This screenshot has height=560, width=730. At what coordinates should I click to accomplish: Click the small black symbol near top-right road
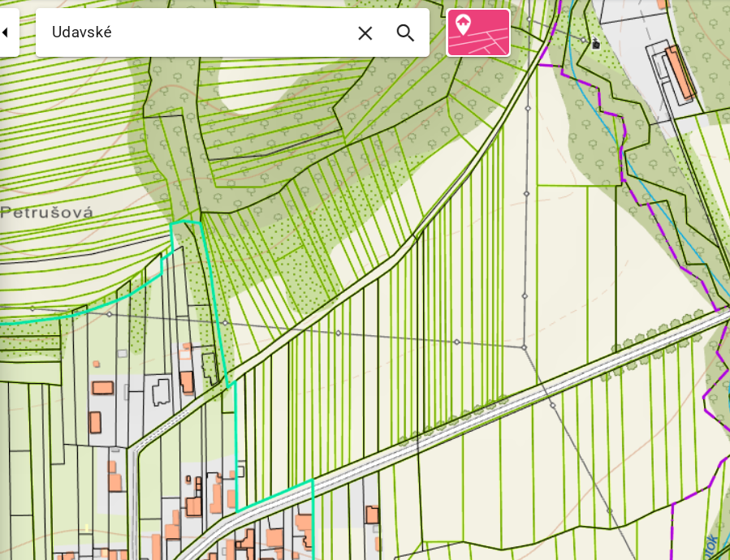(597, 44)
